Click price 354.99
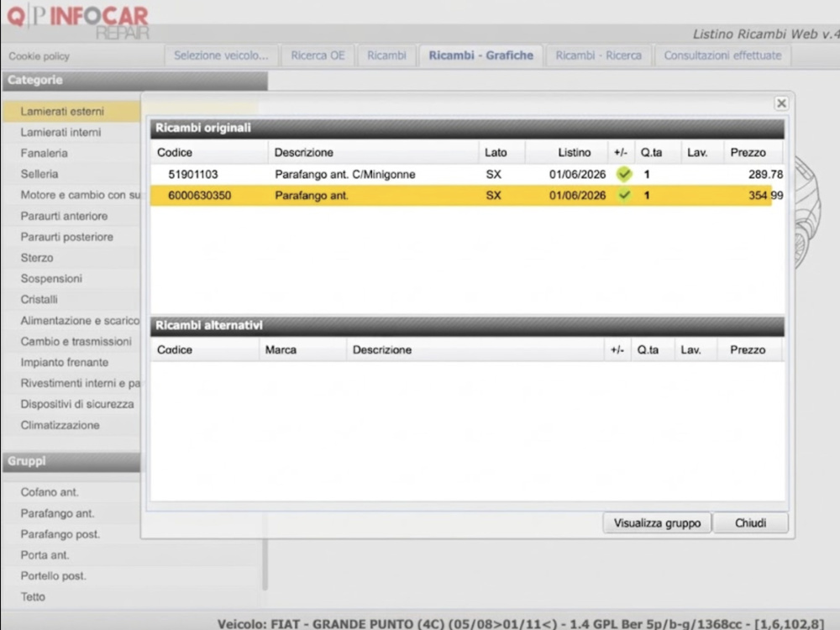This screenshot has width=840, height=630. point(765,196)
